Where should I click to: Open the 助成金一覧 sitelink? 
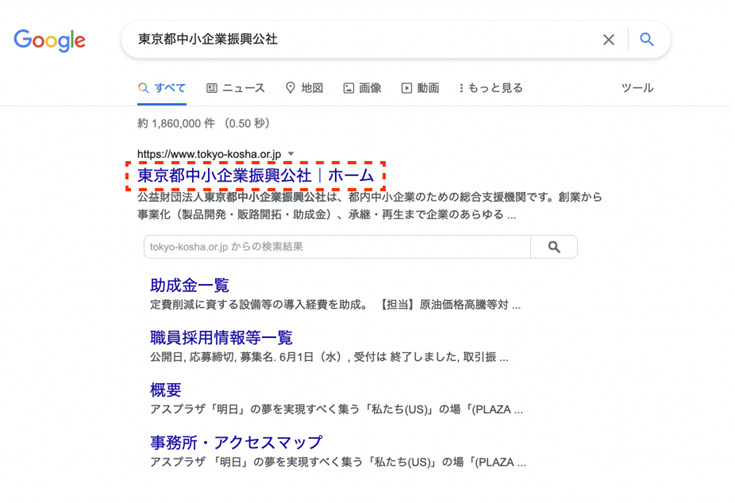click(x=189, y=285)
